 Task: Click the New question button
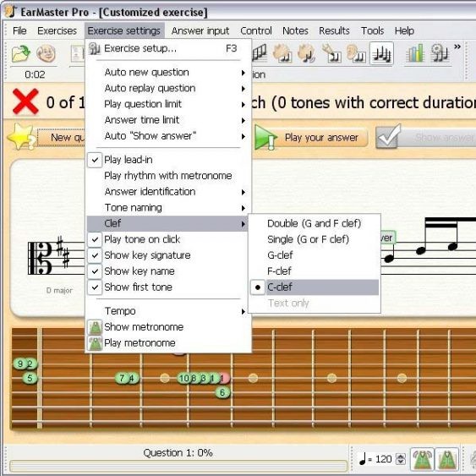click(62, 138)
